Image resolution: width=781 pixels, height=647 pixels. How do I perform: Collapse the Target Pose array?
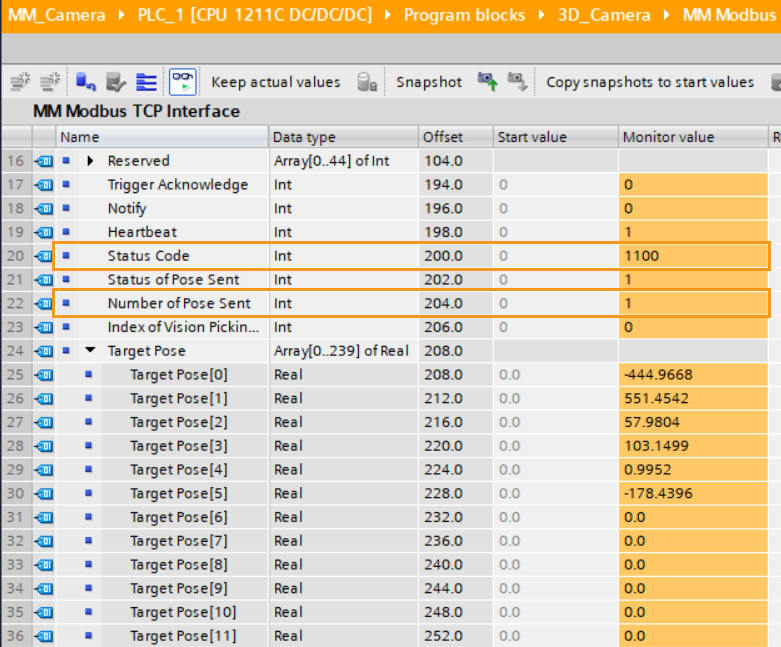click(x=91, y=351)
